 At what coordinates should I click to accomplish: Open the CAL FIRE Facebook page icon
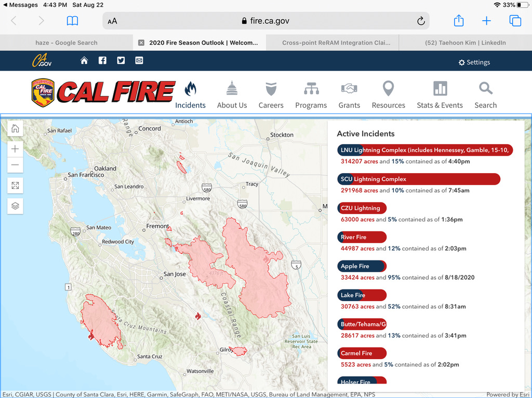102,60
